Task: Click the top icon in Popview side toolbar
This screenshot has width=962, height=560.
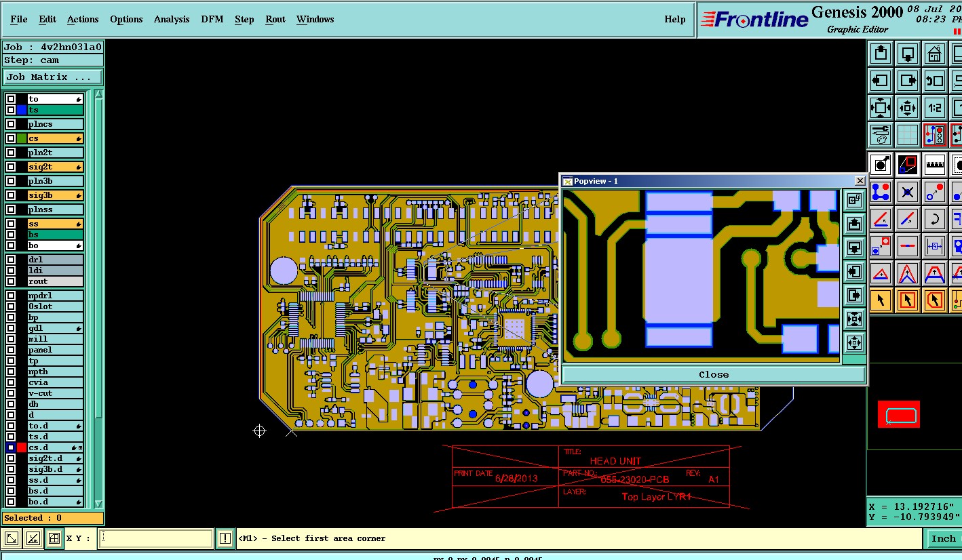Action: coord(854,200)
